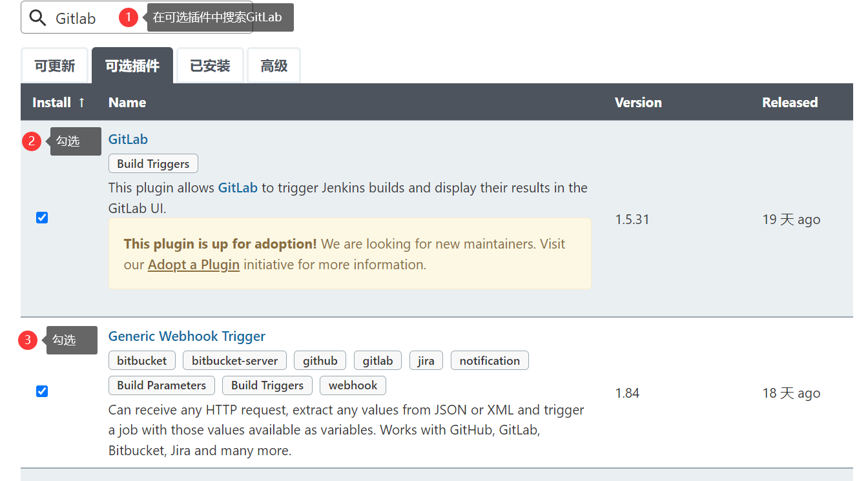Toggle the GitLab plugin install checkbox
This screenshot has width=868, height=481.
(x=42, y=218)
